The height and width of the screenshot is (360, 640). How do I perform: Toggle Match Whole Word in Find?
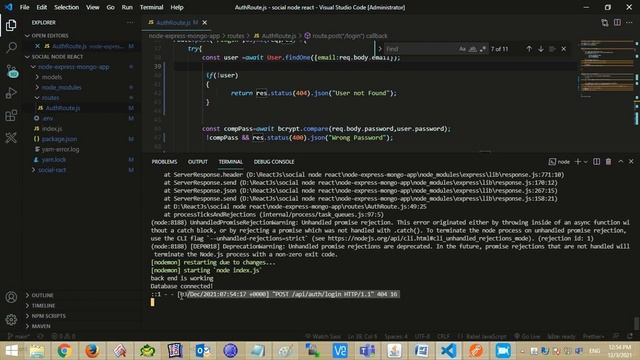point(473,49)
